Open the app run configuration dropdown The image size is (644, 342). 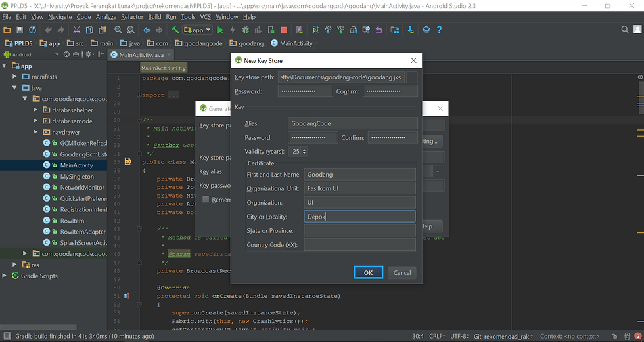coord(198,30)
